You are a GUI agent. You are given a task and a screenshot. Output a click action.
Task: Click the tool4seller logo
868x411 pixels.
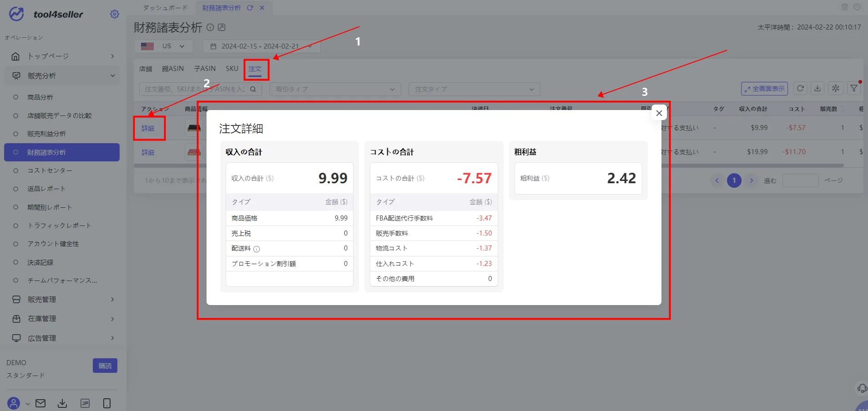46,14
